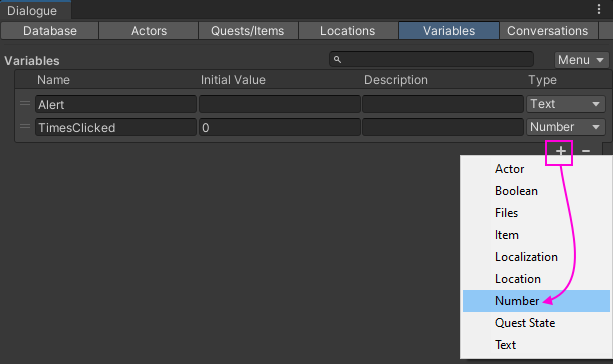Open the three-dot window options menu
This screenshot has width=613, height=364.
pos(599,9)
